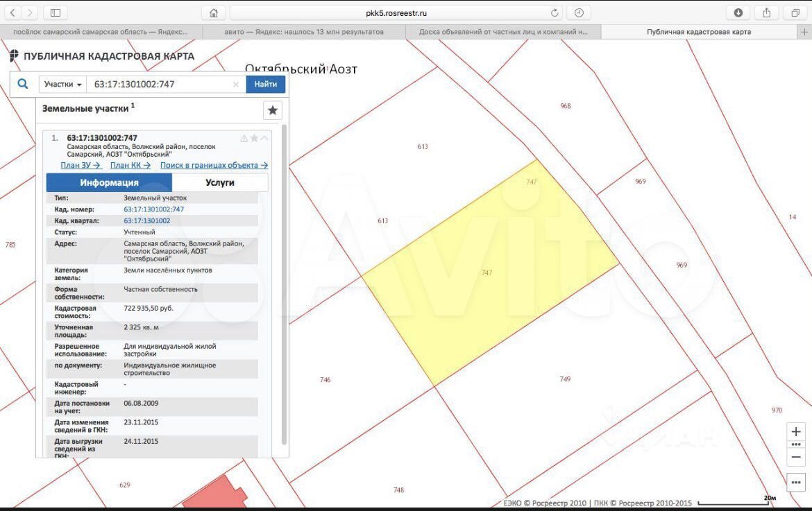Image resolution: width=812 pixels, height=511 pixels.
Task: Select parcel 968 on the map
Action: pos(566,106)
